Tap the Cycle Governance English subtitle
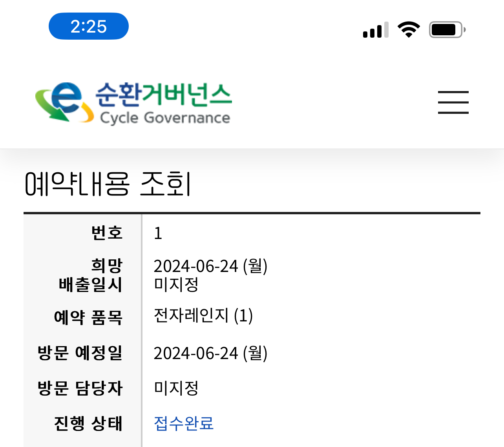Viewport: 504px width, 447px height. (165, 118)
